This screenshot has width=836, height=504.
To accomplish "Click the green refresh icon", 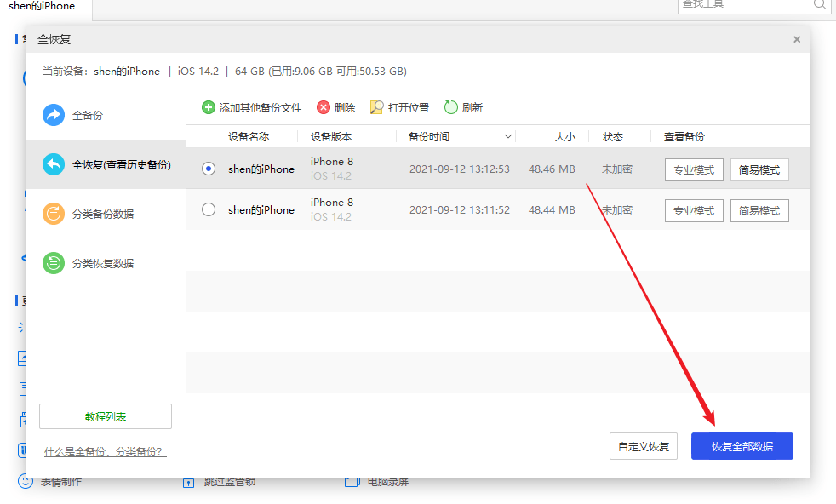I will [x=450, y=108].
